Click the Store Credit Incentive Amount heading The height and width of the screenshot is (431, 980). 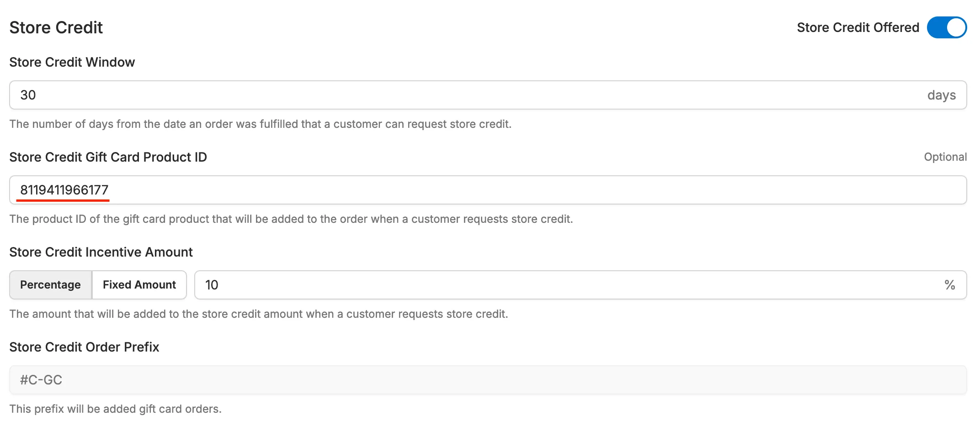[x=101, y=252]
